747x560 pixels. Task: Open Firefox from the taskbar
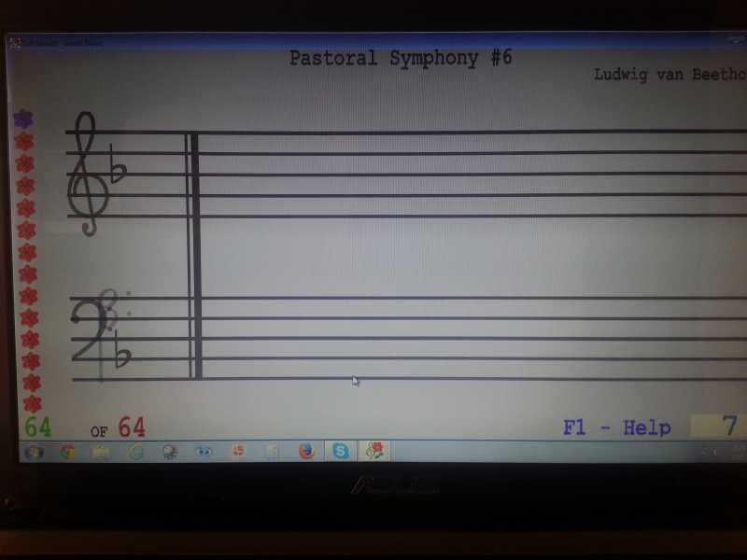(306, 451)
